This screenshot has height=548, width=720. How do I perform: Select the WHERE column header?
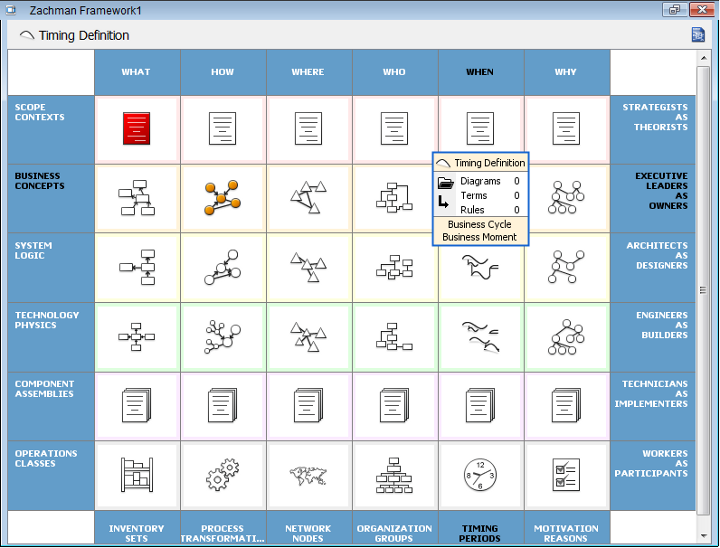(x=308, y=72)
